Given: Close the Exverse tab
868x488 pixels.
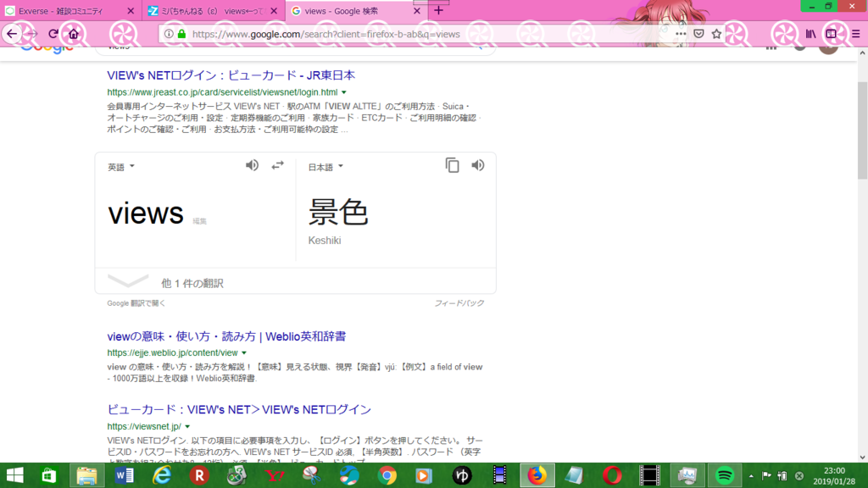Looking at the screenshot, I should 131,11.
